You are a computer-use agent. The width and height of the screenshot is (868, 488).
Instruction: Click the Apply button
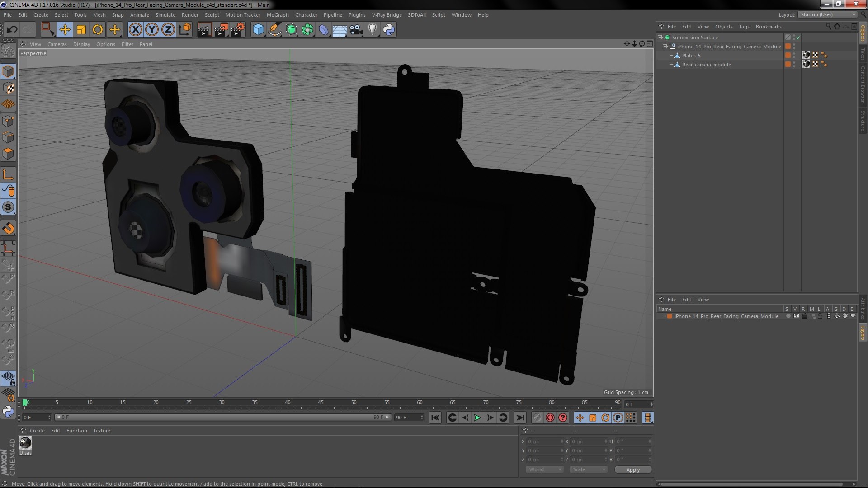point(633,469)
